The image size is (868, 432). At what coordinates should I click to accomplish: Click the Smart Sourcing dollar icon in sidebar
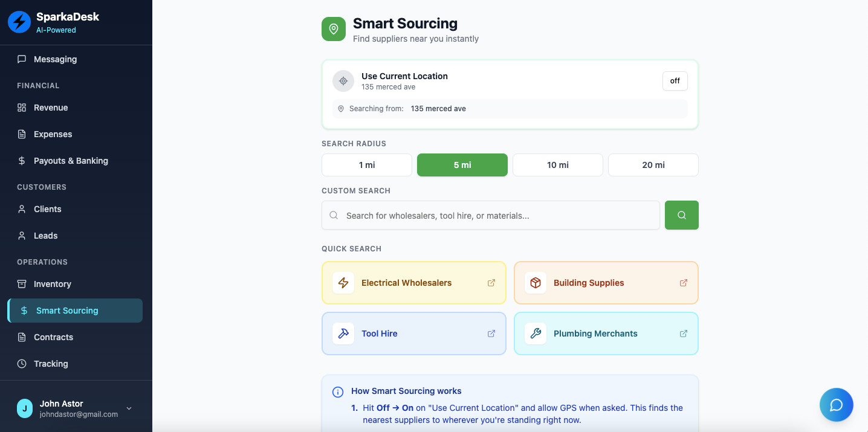24,311
